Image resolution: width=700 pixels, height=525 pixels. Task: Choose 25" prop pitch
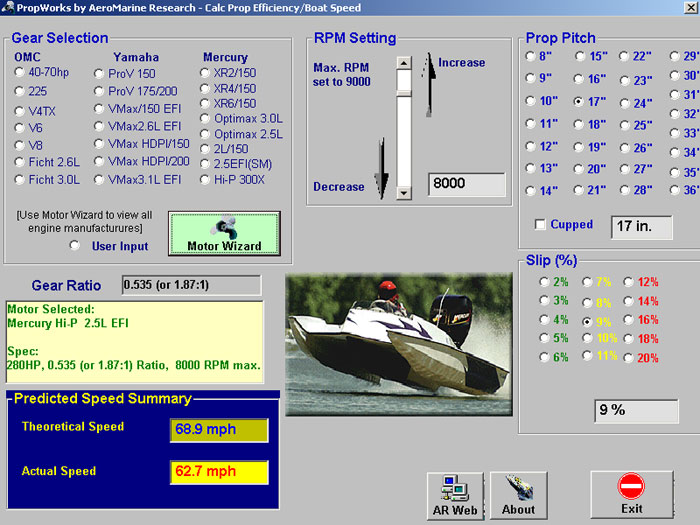625,125
